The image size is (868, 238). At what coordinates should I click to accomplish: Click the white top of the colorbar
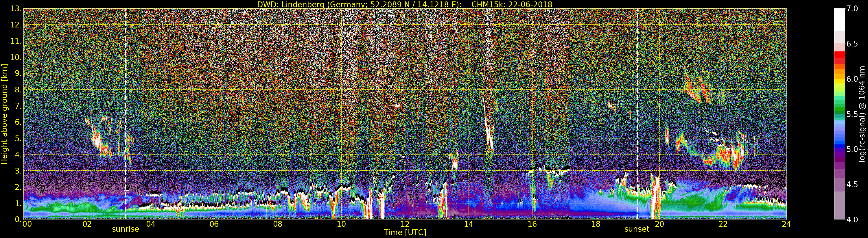point(839,20)
